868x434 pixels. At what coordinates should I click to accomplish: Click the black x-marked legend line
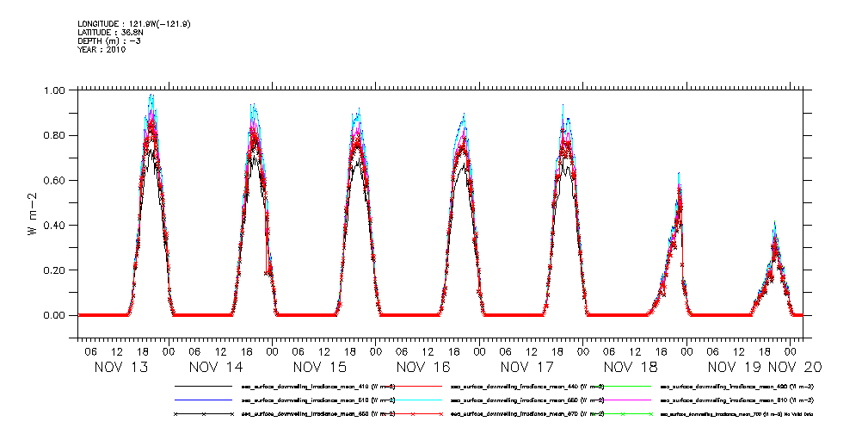tap(203, 414)
